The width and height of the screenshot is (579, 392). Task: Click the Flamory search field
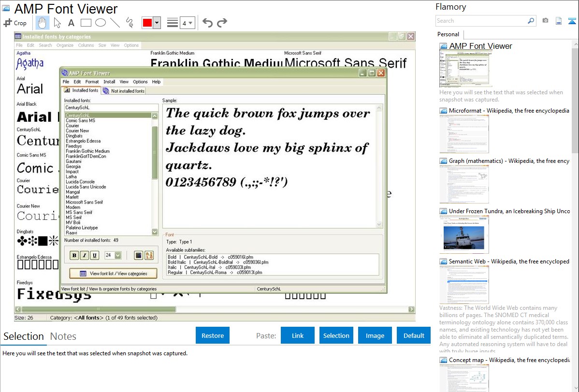pos(481,21)
